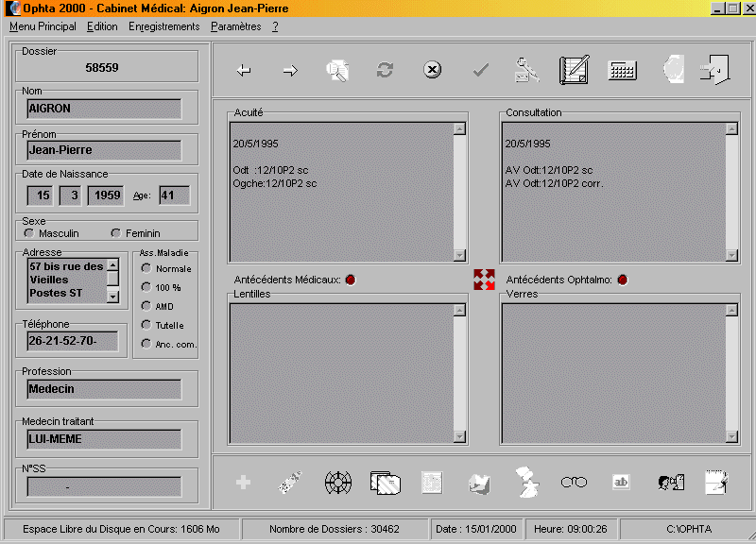Open Paramètres menu
This screenshot has height=544, width=756.
235,26
